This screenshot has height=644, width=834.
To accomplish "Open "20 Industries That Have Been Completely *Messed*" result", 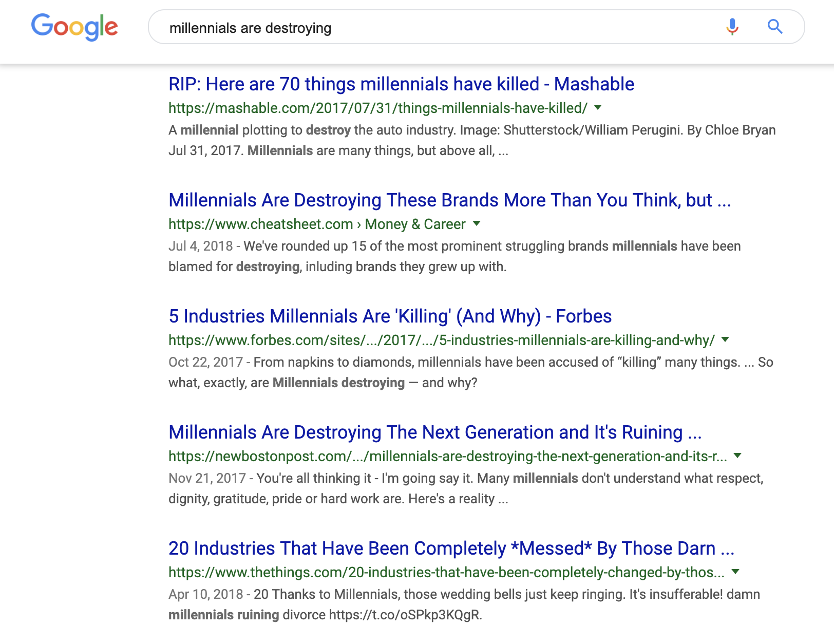I will pyautogui.click(x=451, y=548).
